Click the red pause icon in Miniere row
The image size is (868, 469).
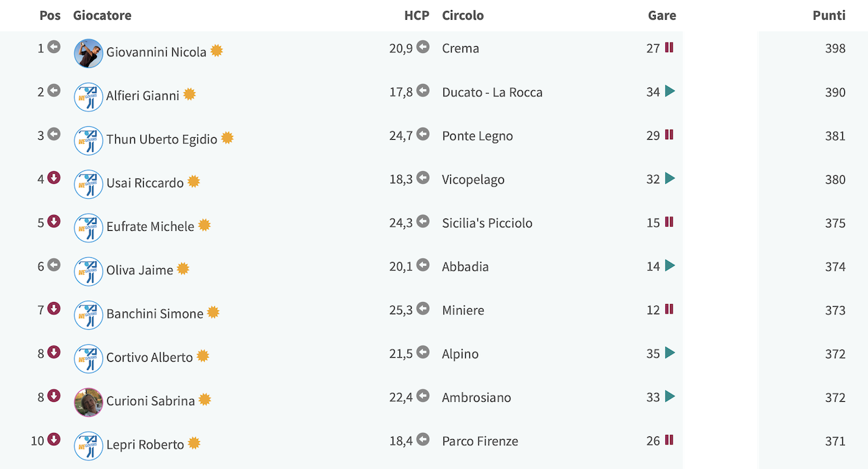[669, 309]
